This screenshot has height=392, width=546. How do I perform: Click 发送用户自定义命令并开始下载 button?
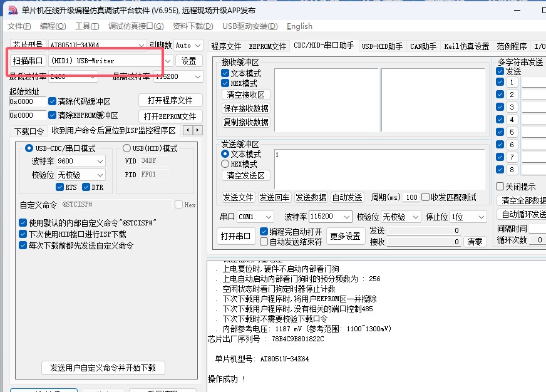(103, 368)
